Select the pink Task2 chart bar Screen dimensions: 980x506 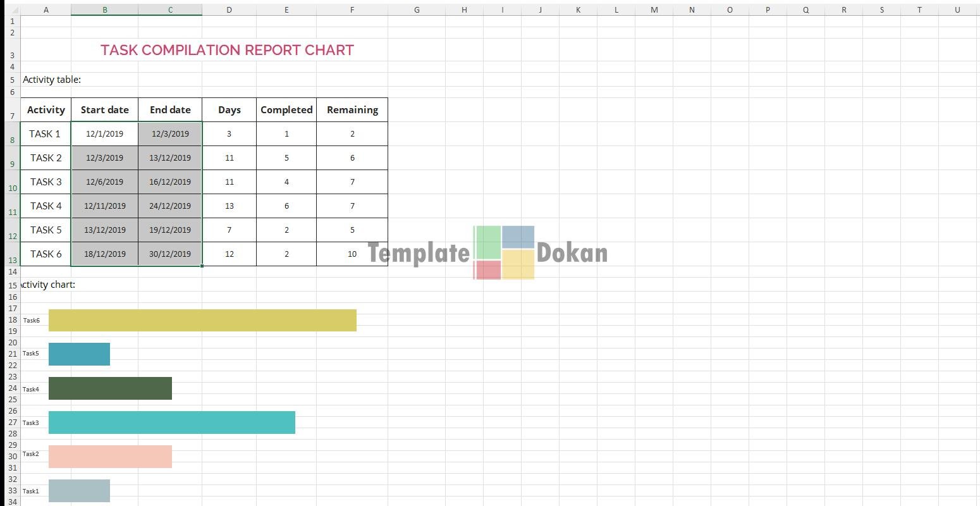click(x=110, y=457)
